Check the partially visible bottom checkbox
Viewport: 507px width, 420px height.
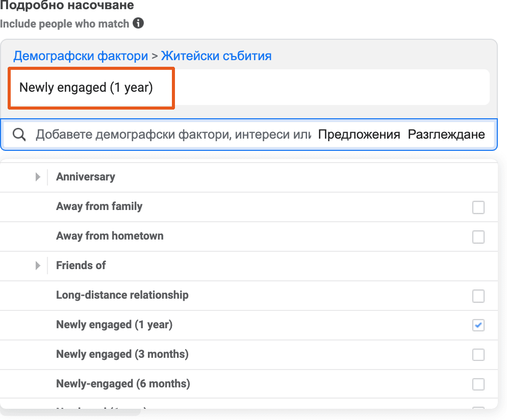(478, 410)
